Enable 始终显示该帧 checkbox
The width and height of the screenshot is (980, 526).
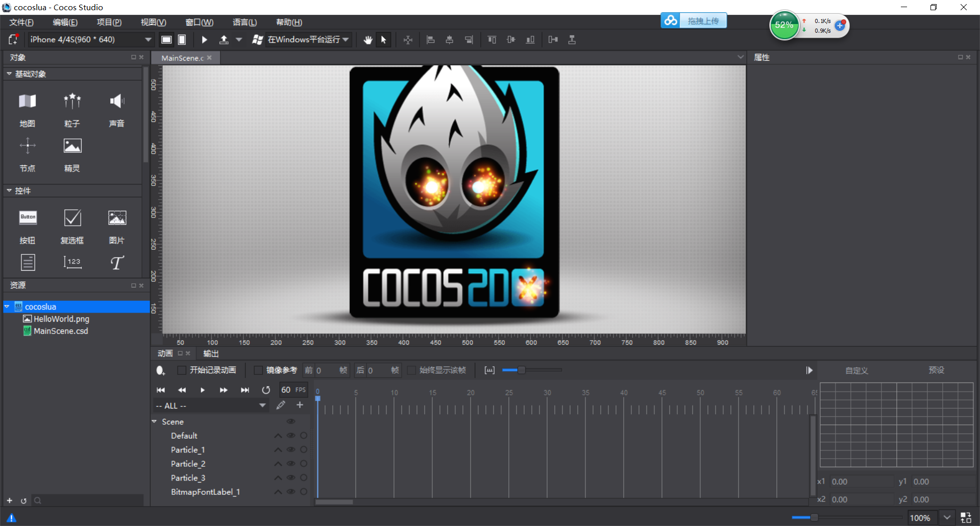point(411,370)
